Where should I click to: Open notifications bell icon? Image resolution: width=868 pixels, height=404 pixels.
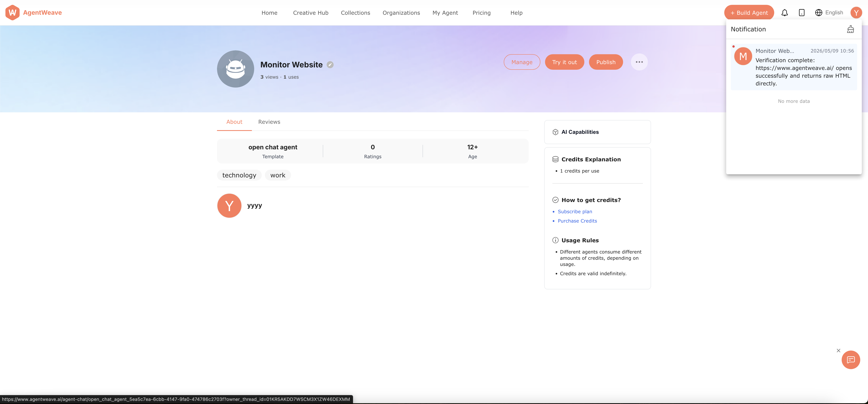pyautogui.click(x=784, y=13)
